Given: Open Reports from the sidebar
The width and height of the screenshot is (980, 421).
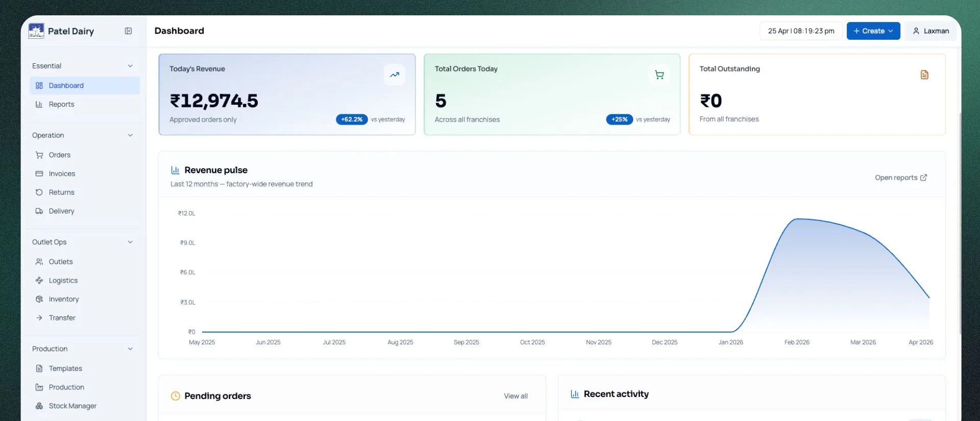Looking at the screenshot, I should tap(85, 104).
